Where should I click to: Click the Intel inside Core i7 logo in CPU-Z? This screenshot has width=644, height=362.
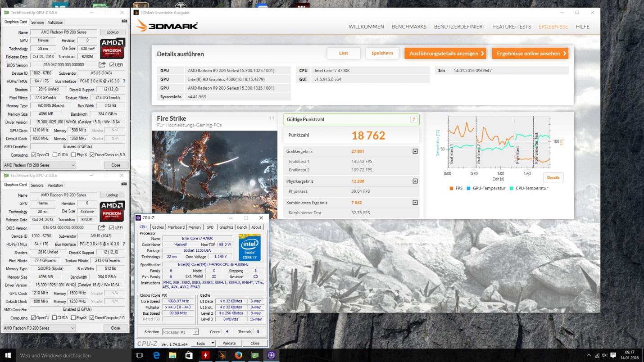coord(249,247)
